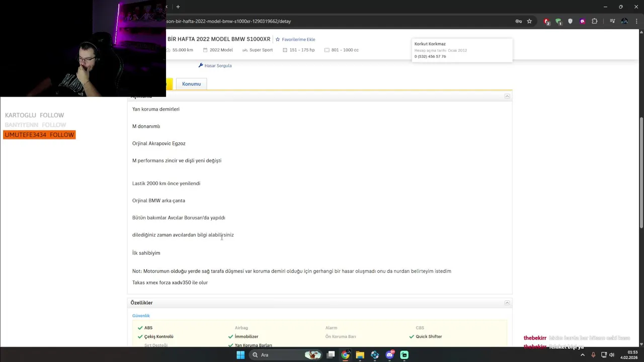Image resolution: width=644 pixels, height=362 pixels.
Task: Show hidden tray icons chevron
Action: coord(583,355)
